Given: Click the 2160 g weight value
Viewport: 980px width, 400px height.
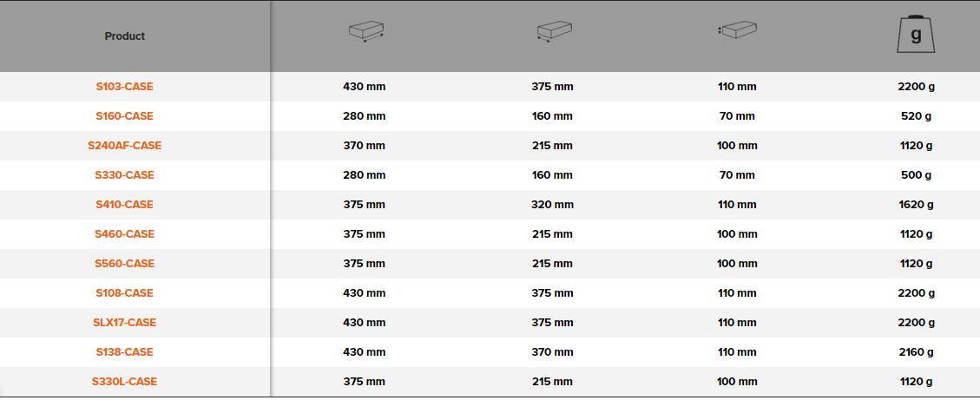Looking at the screenshot, I should 916,352.
